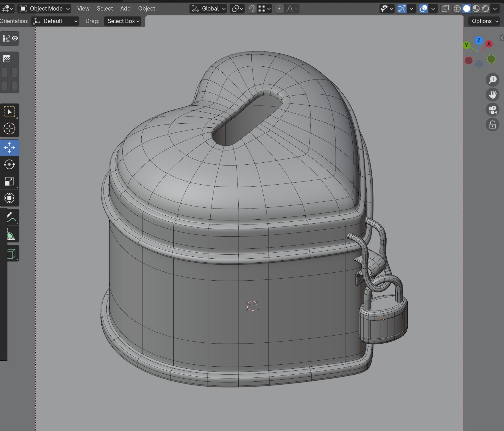Activate the 3D Cursor tool
Image resolution: width=504 pixels, height=431 pixels.
tap(9, 128)
